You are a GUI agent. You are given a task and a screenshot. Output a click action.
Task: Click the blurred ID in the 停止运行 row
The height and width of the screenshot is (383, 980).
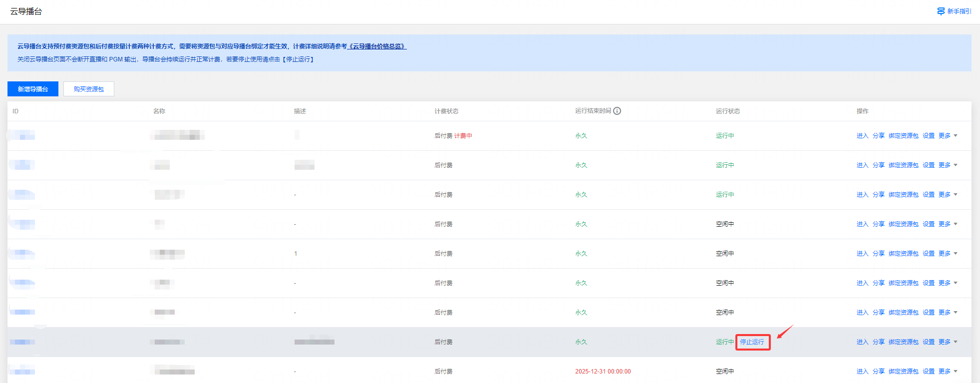click(22, 342)
